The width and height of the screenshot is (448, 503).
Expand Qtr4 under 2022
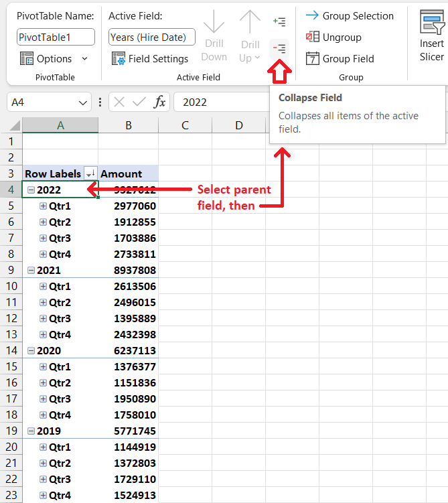[43, 254]
